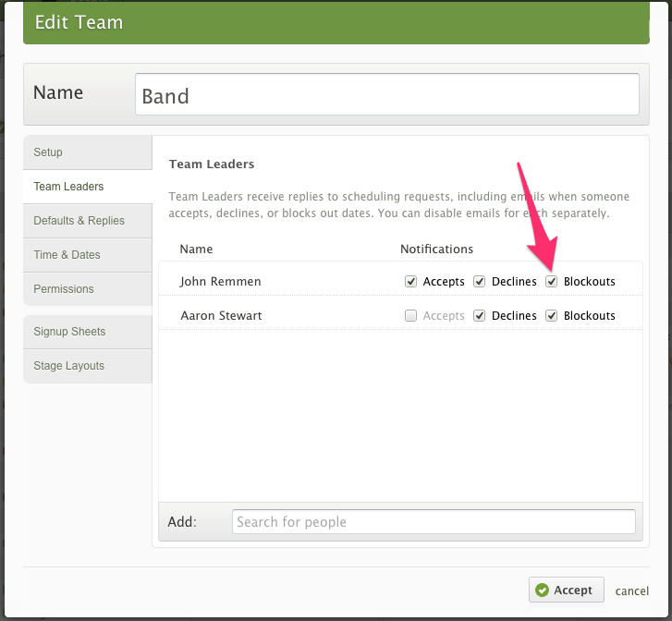This screenshot has height=621, width=672.
Task: Focus the team Name text field
Action: click(x=386, y=95)
